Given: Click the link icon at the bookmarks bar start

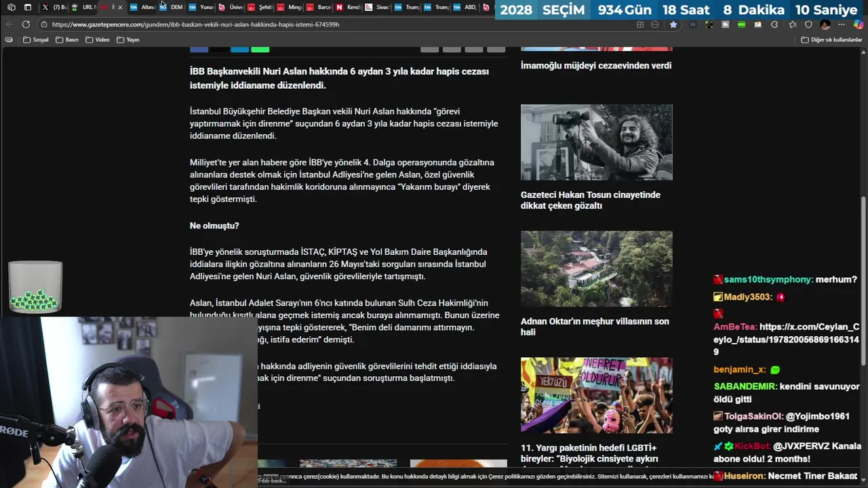Looking at the screenshot, I should 9,40.
